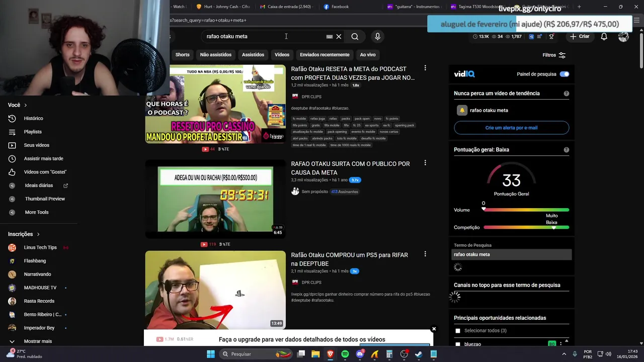Check the bluezao keyword checkbox
Image resolution: width=644 pixels, height=362 pixels.
pos(458,344)
